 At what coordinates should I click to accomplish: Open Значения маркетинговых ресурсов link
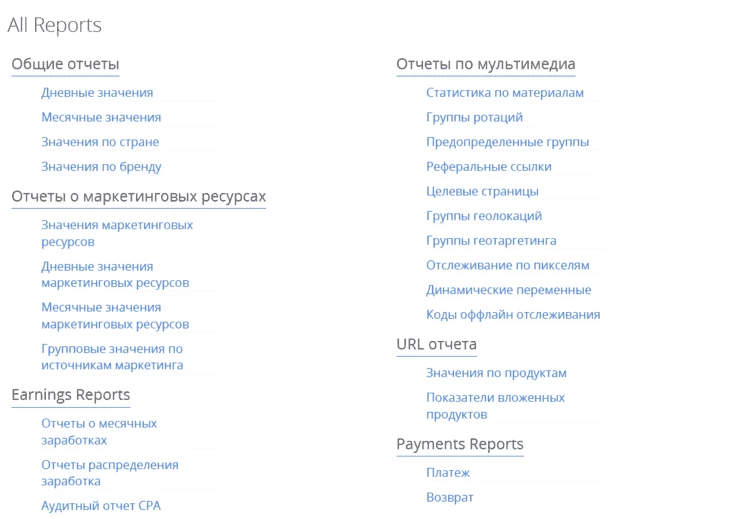(117, 233)
